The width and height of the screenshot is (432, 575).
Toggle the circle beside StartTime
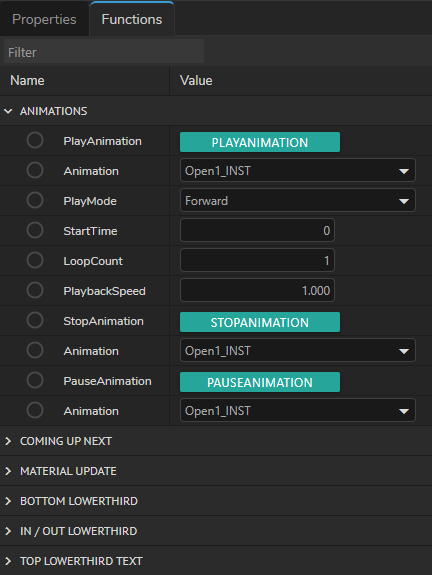tap(35, 230)
